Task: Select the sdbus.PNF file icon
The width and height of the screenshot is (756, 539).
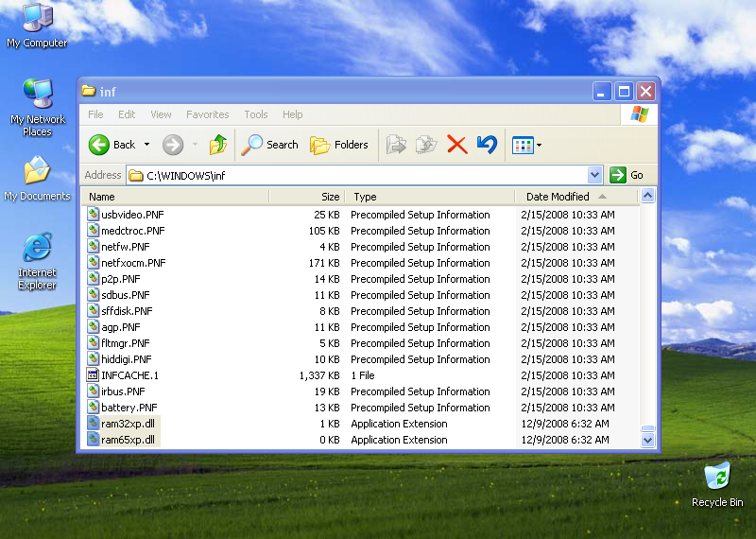Action: (x=93, y=294)
